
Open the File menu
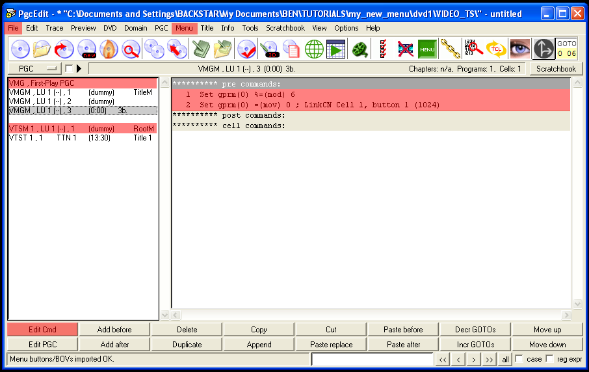(13, 28)
